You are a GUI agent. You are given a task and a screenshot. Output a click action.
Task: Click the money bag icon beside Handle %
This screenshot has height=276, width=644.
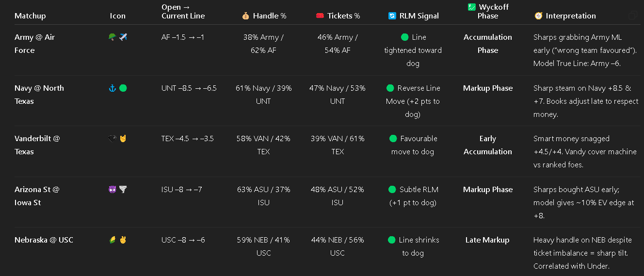point(246,16)
